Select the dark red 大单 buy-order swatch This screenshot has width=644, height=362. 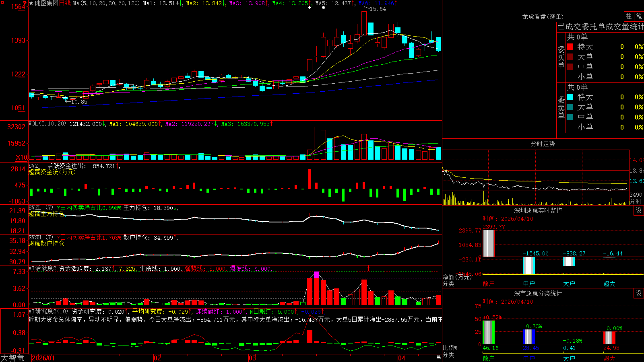point(570,57)
